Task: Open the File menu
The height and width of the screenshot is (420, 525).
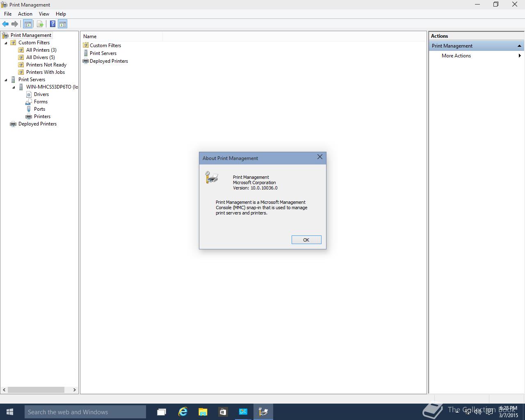Action: [8, 14]
